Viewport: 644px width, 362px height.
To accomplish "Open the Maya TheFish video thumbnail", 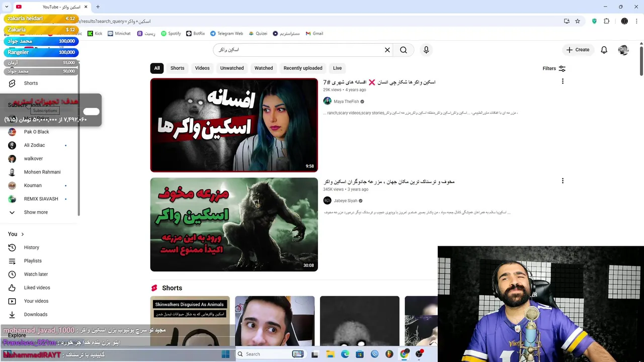I will pyautogui.click(x=234, y=125).
